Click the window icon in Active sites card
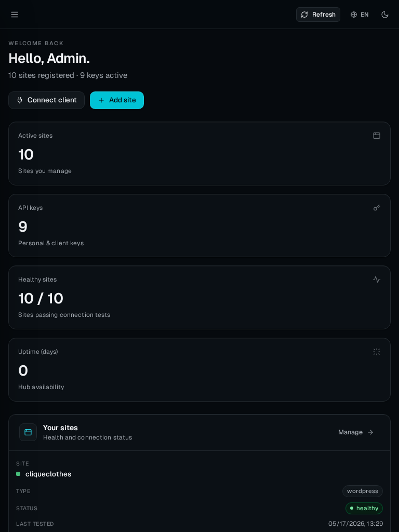The height and width of the screenshot is (532, 399). click(x=376, y=136)
